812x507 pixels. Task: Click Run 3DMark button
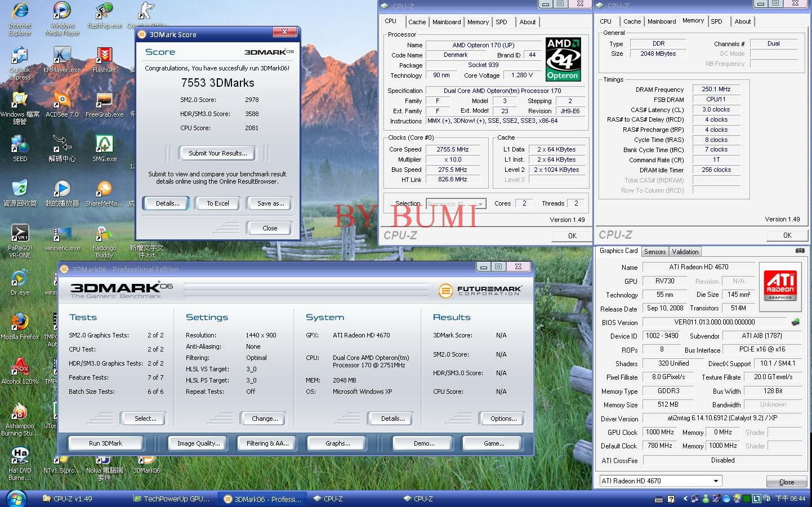pos(105,443)
